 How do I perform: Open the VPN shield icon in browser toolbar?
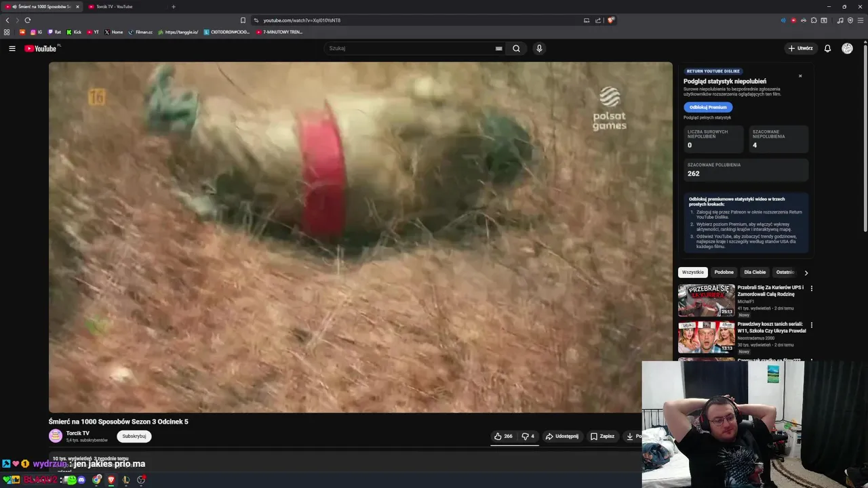point(850,20)
